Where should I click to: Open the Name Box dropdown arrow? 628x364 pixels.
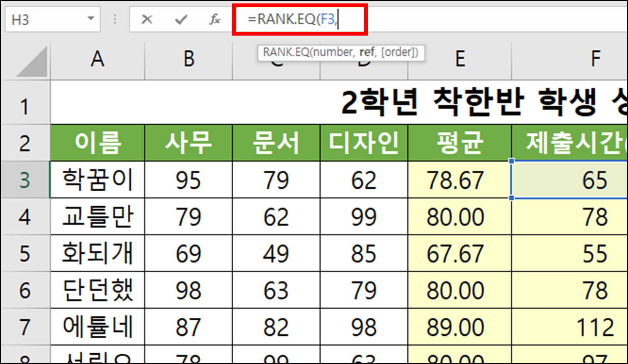(x=92, y=19)
